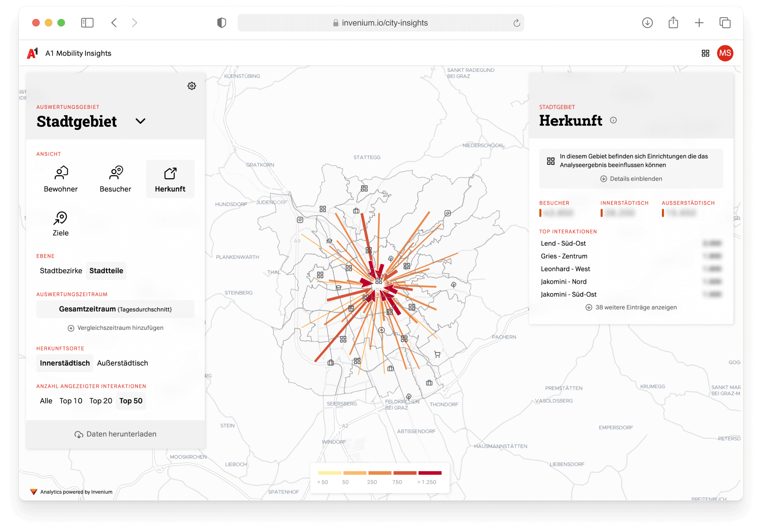Select the Herkunft view tab
The width and height of the screenshot is (762, 532).
tap(170, 179)
